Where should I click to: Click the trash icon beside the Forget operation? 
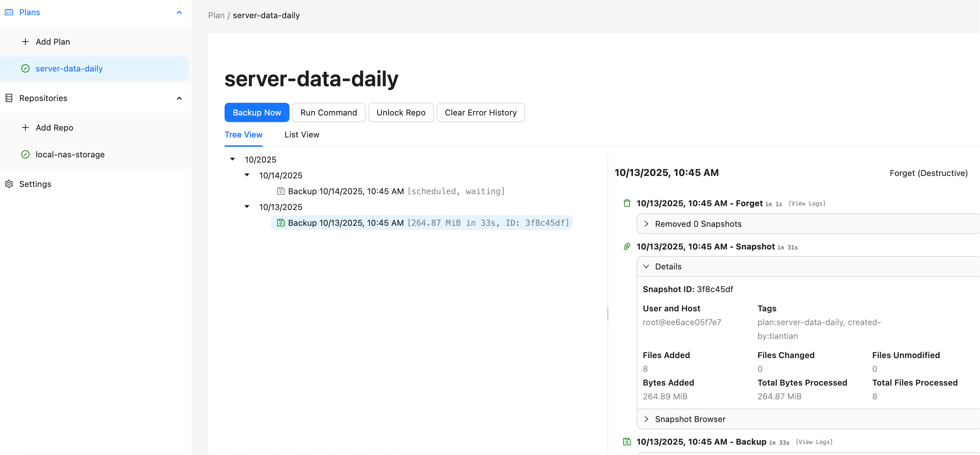click(627, 203)
